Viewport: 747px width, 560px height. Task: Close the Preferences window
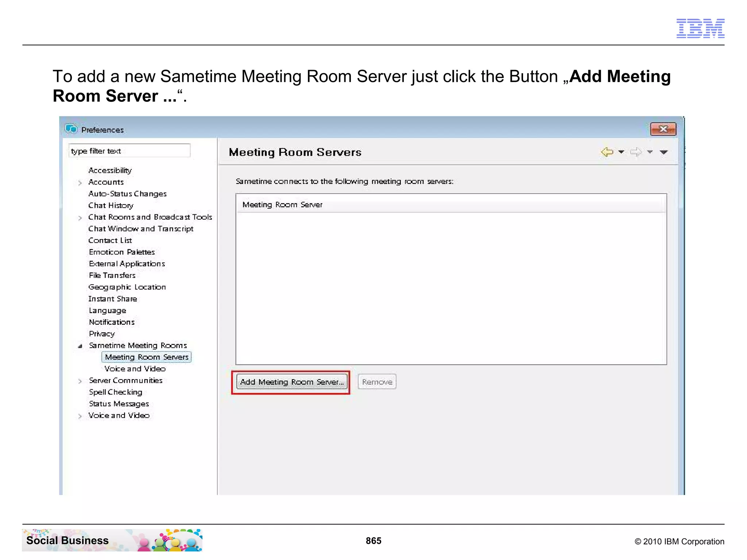663,129
